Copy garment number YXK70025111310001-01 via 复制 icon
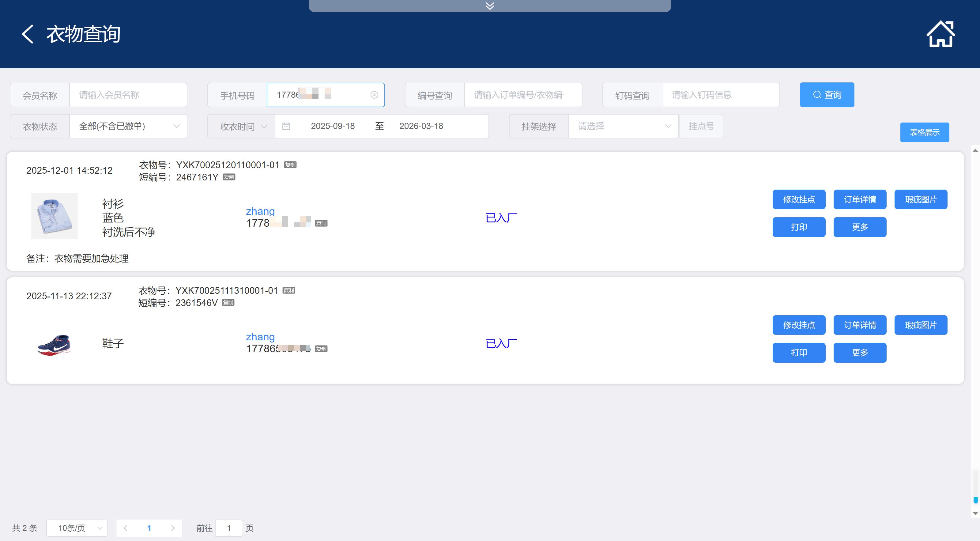This screenshot has width=980, height=541. click(x=289, y=290)
